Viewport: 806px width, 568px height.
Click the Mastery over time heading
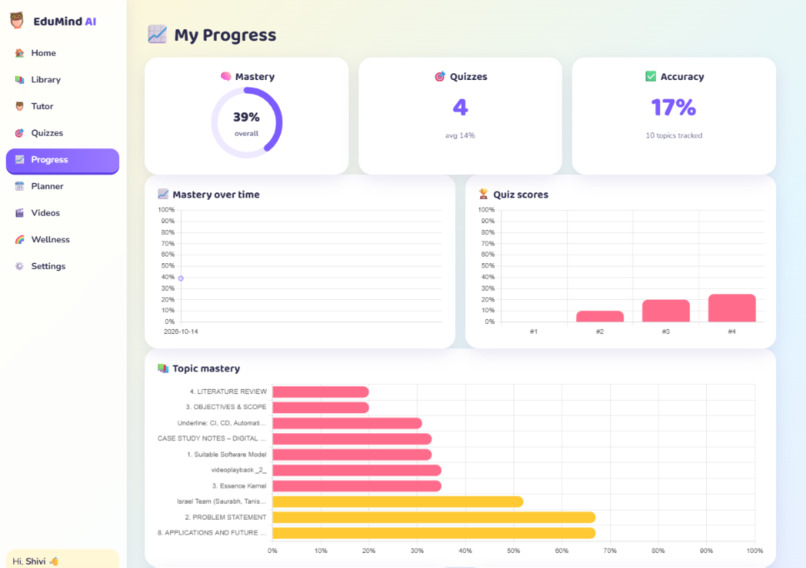point(216,195)
